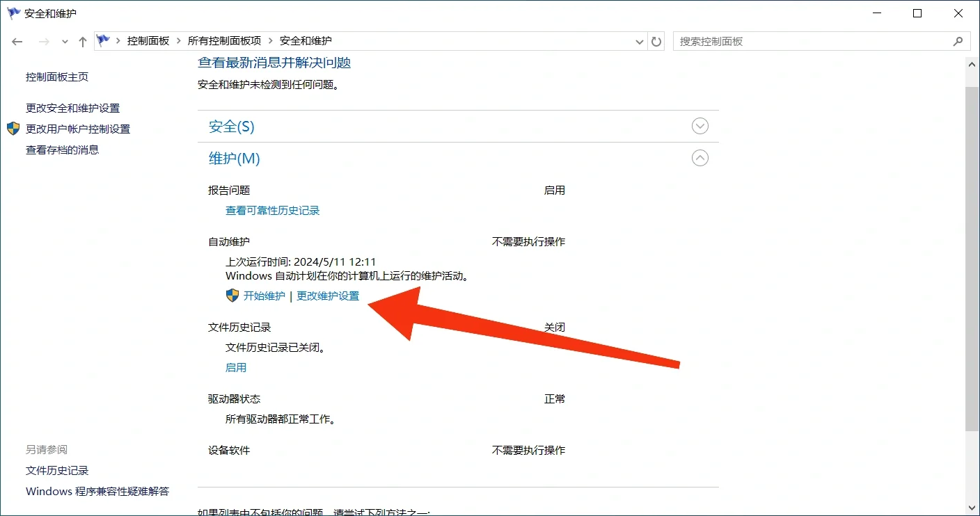Open 更改安全和维护设置 link

(x=73, y=108)
